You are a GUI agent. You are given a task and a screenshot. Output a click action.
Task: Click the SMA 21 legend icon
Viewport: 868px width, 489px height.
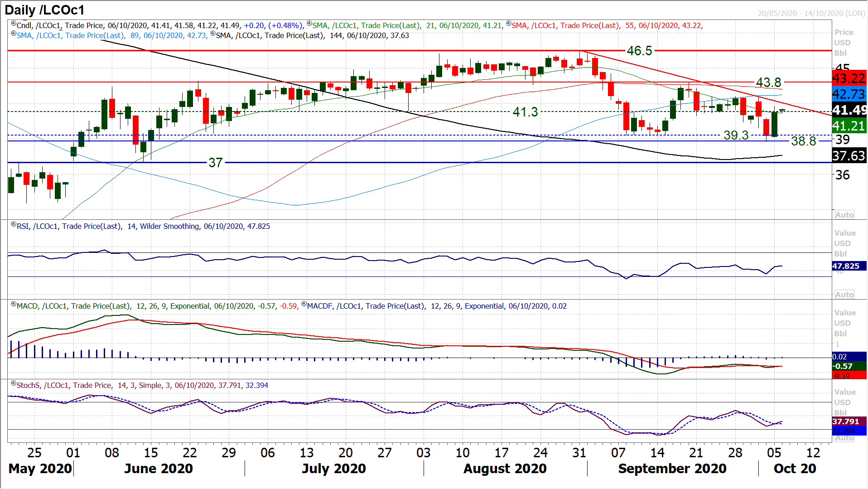tap(309, 24)
